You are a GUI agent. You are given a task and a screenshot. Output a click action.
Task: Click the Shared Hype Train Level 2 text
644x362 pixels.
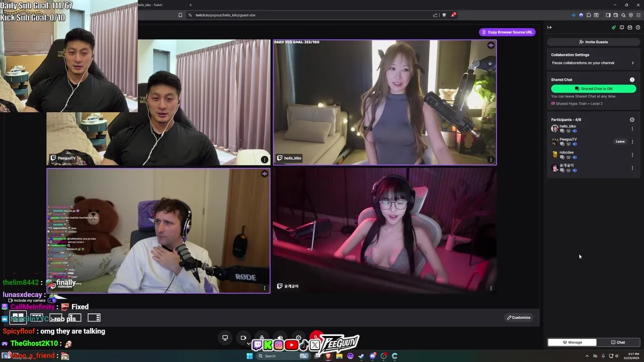[579, 104]
